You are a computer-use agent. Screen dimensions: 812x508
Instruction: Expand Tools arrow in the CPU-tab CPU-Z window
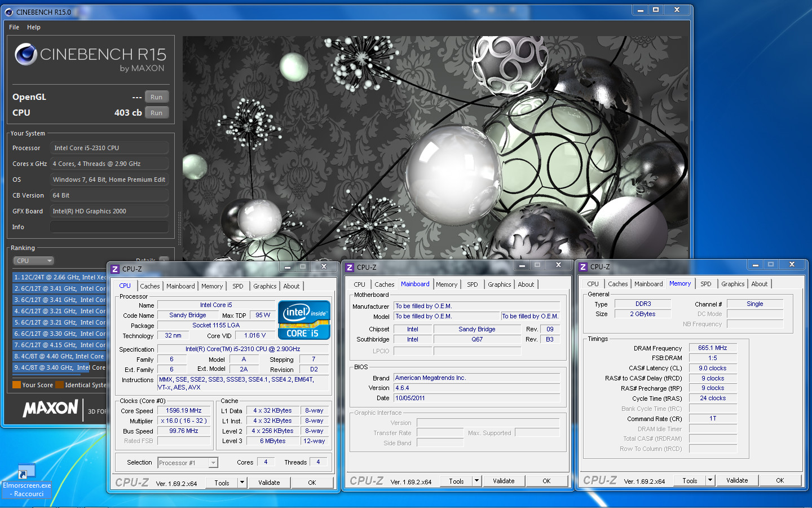point(242,483)
